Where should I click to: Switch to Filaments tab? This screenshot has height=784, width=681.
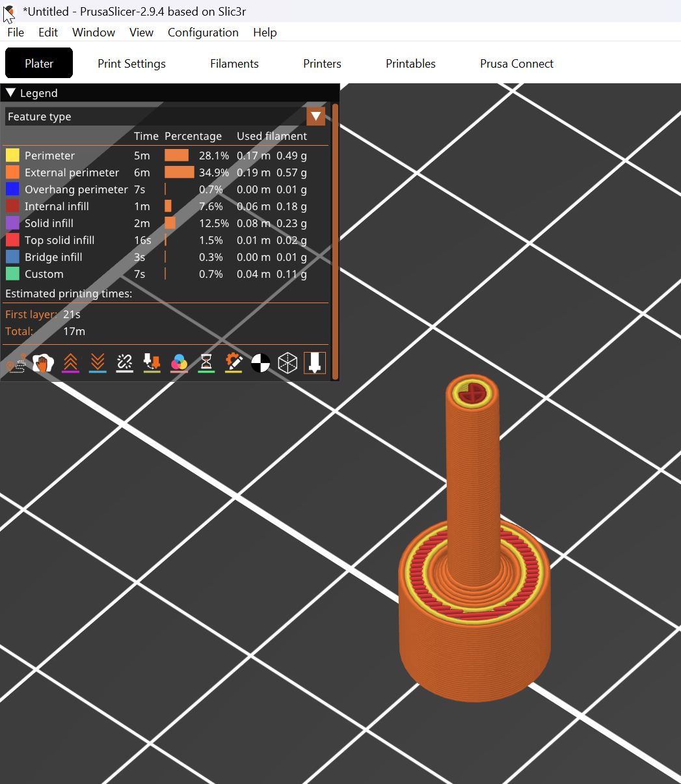(234, 63)
